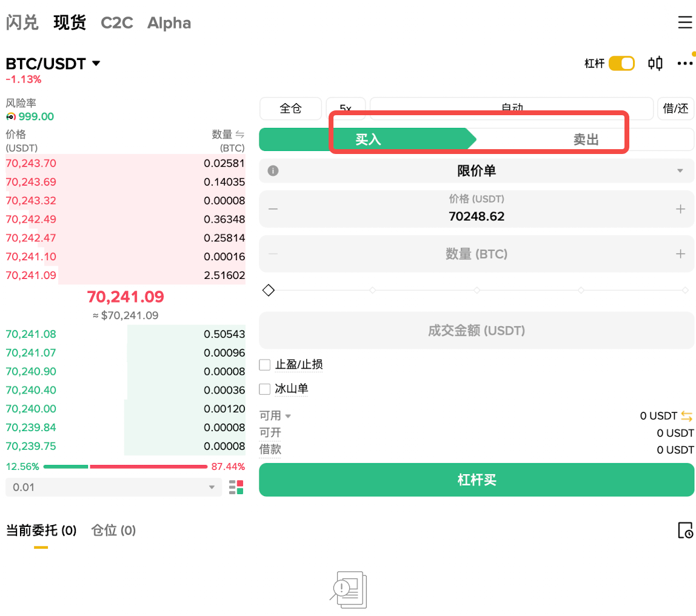Image resolution: width=696 pixels, height=616 pixels.
Task: Click the yellow currency swap icon beside 0 USDT
Action: click(687, 416)
